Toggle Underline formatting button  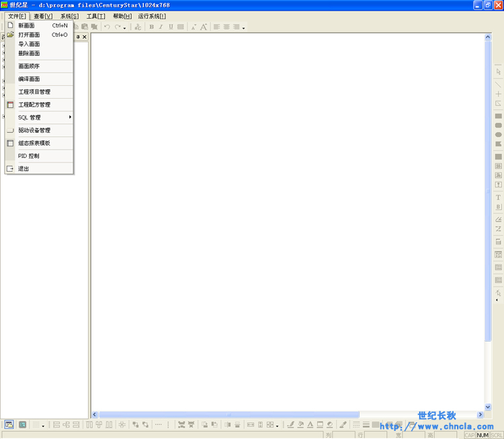click(x=171, y=27)
